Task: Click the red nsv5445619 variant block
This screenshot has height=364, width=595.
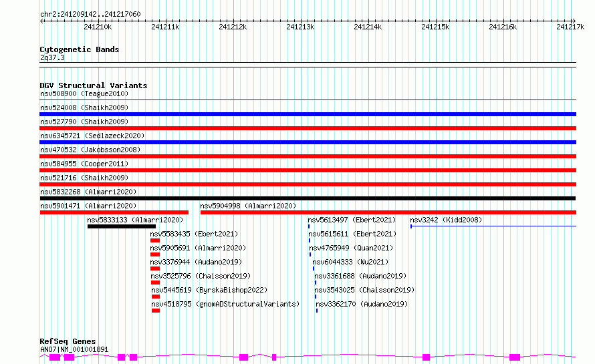Action: [156, 297]
